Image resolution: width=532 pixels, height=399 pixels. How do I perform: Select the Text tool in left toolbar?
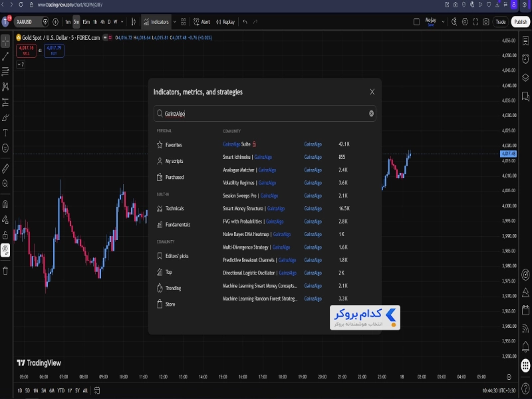pos(5,132)
